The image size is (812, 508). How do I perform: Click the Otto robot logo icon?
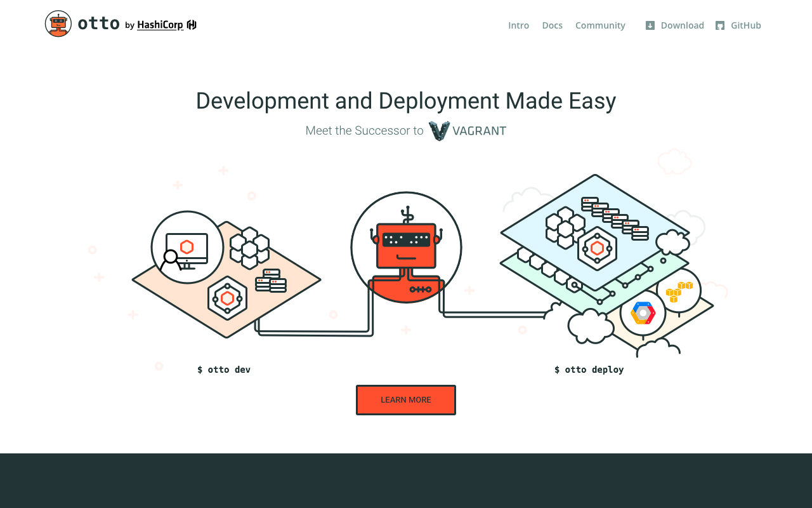tap(58, 24)
